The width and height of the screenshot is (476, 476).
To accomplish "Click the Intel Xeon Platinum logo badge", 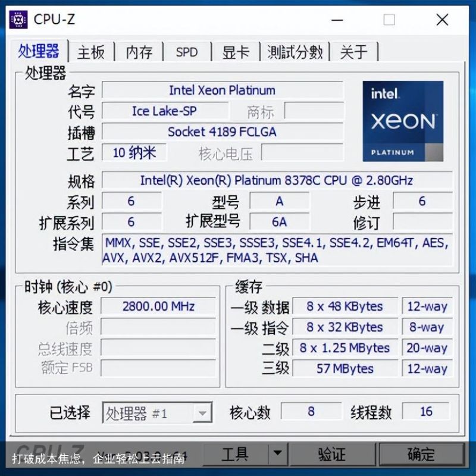I will (403, 121).
